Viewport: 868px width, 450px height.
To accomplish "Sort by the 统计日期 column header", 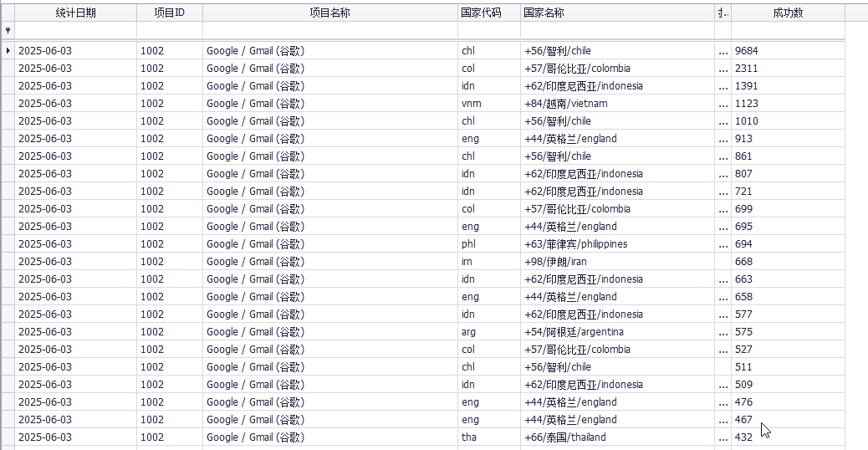I will coord(76,13).
